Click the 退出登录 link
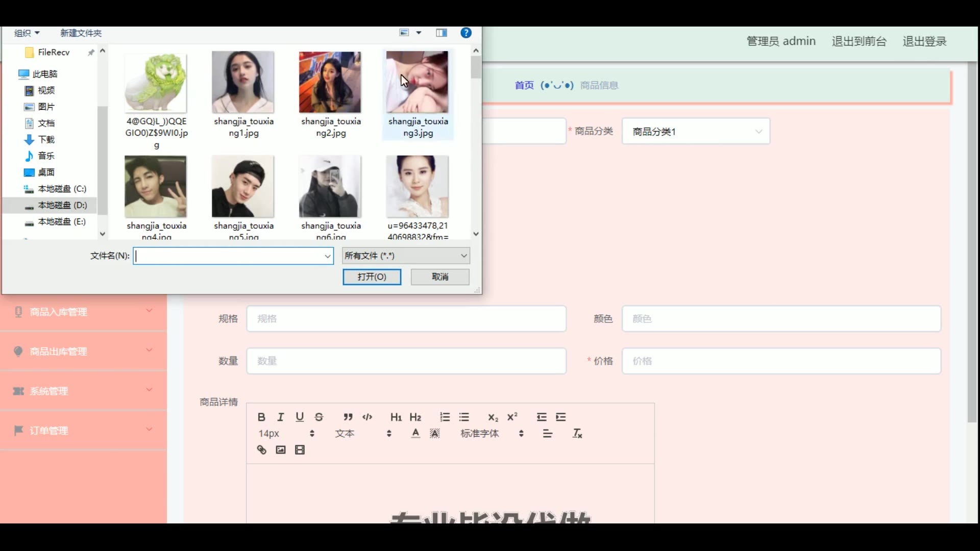 coord(924,41)
